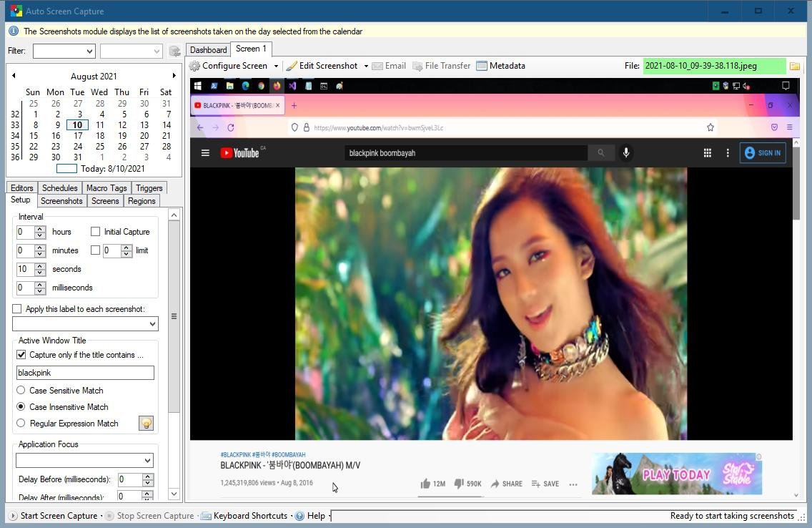This screenshot has height=528, width=812.
Task: Click YouTube search box in preview
Action: [465, 153]
